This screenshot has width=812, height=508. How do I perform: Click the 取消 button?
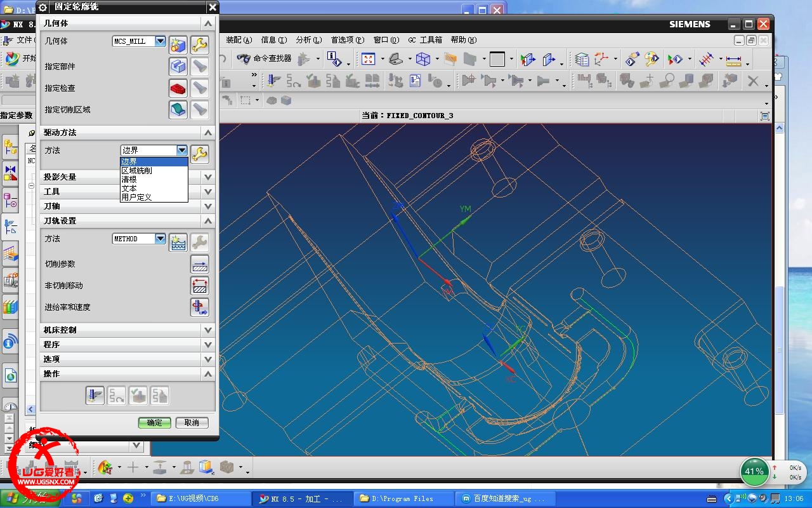[192, 422]
